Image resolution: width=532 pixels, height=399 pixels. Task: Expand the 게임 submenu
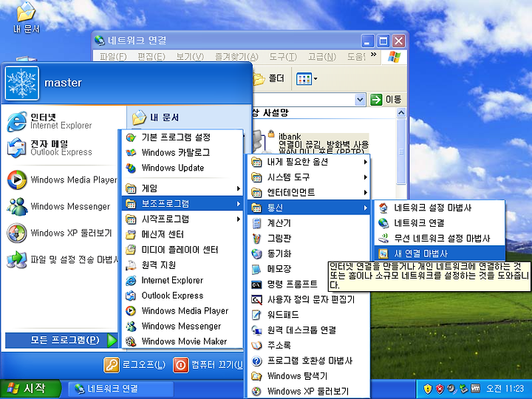[183, 188]
